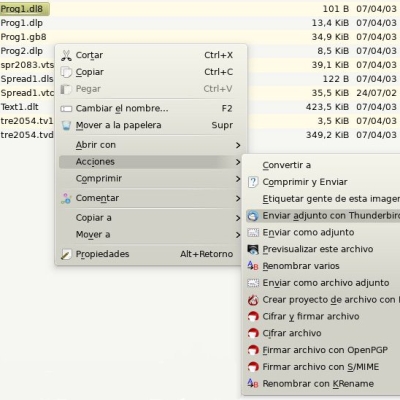Click the red icon beside Firmar archivo con OpenPGP
Screen dimensions: 400x400
(x=253, y=350)
